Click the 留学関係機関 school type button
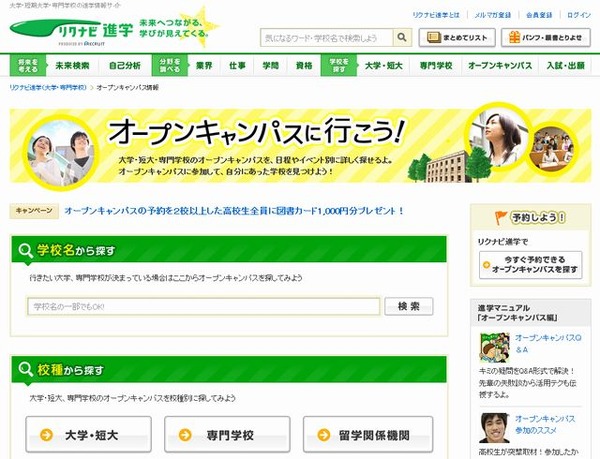The width and height of the screenshot is (600, 459). (368, 435)
